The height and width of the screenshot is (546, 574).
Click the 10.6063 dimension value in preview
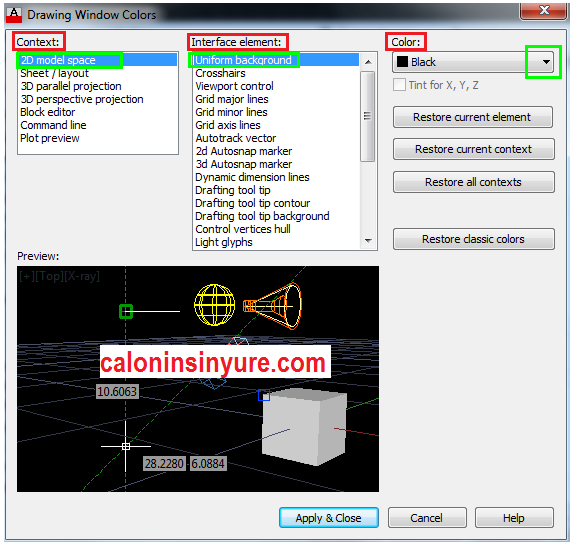pyautogui.click(x=117, y=392)
